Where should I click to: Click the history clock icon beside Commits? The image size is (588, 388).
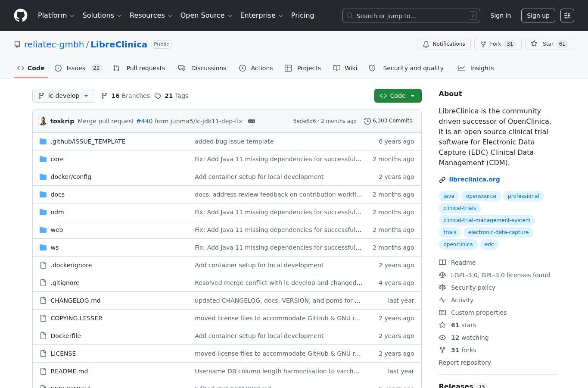click(x=367, y=121)
